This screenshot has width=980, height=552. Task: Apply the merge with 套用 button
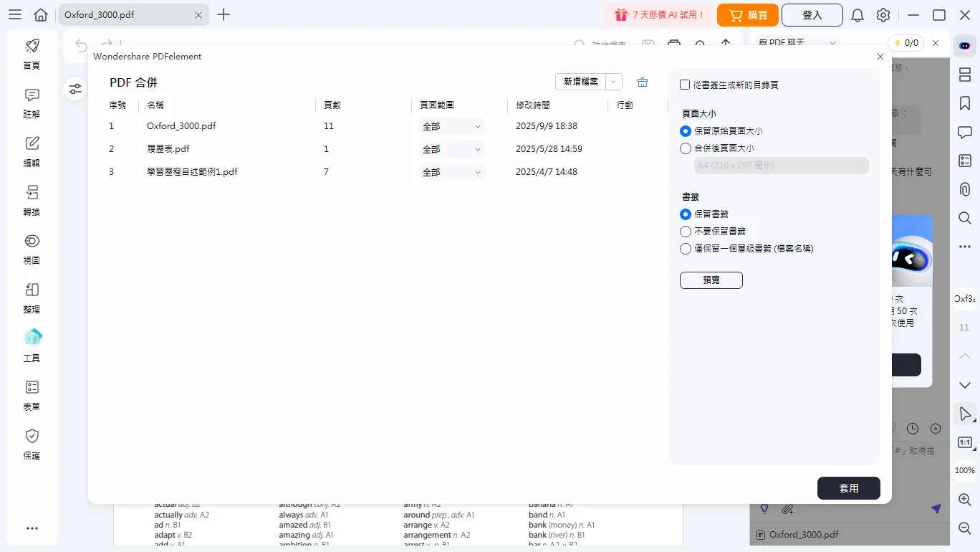849,488
